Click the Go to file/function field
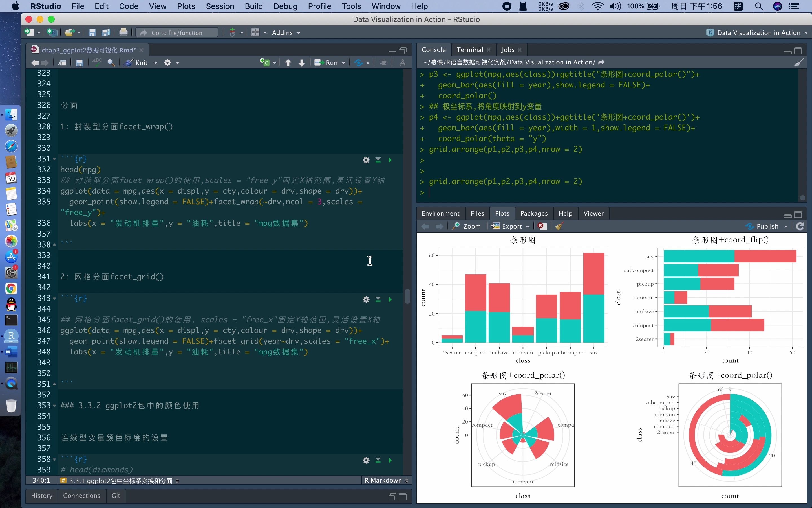Viewport: 812px width, 508px height. pos(177,32)
